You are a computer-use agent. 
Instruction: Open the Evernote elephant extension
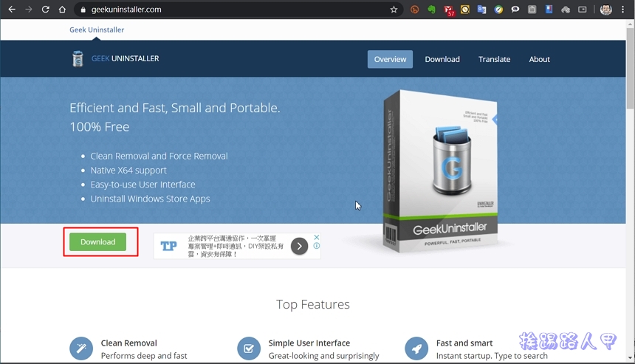coord(432,10)
